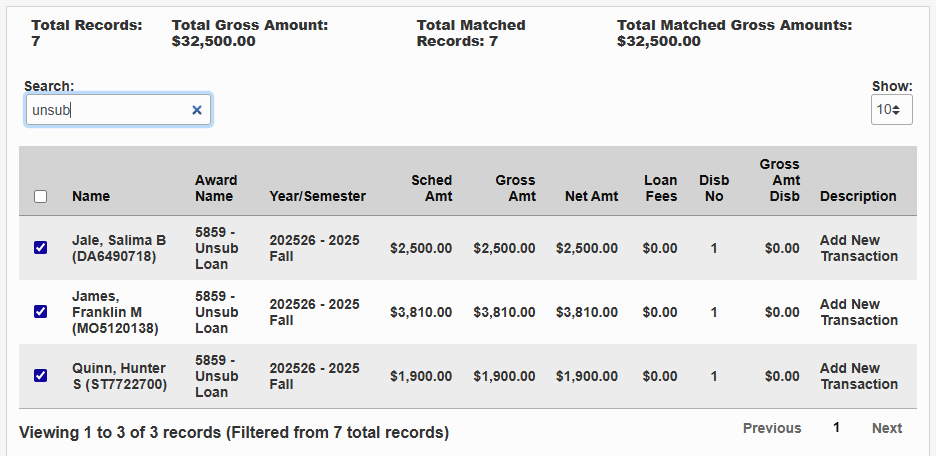Select page 1 in pagination
This screenshot has width=936, height=456.
coord(837,428)
